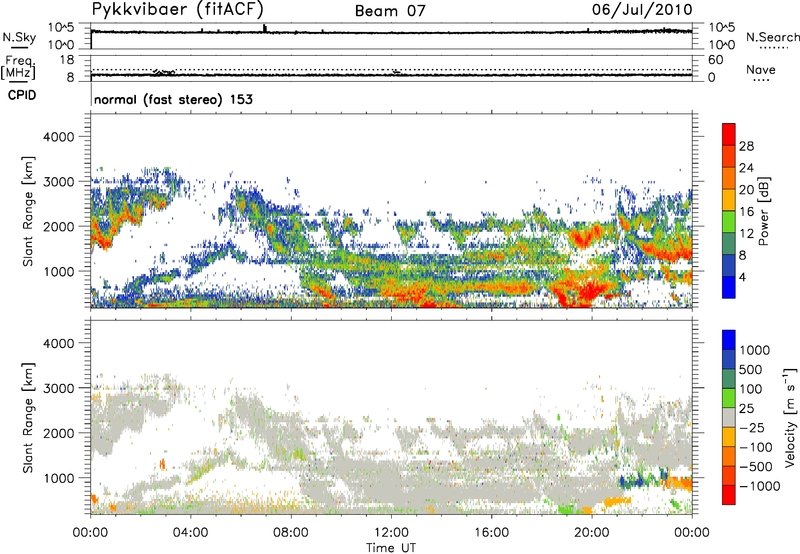
Task: Pick the yellow 16–20 dB power segment
Action: click(x=729, y=200)
